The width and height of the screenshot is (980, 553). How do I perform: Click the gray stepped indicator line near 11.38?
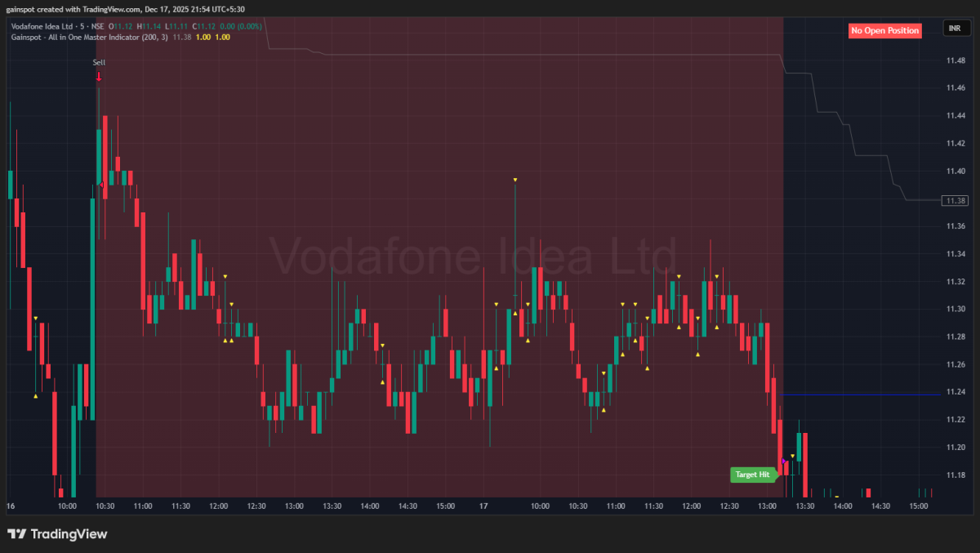click(x=919, y=199)
